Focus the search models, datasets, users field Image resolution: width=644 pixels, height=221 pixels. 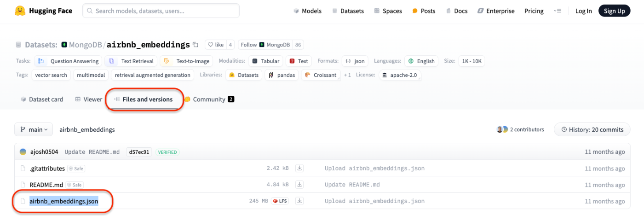click(161, 11)
